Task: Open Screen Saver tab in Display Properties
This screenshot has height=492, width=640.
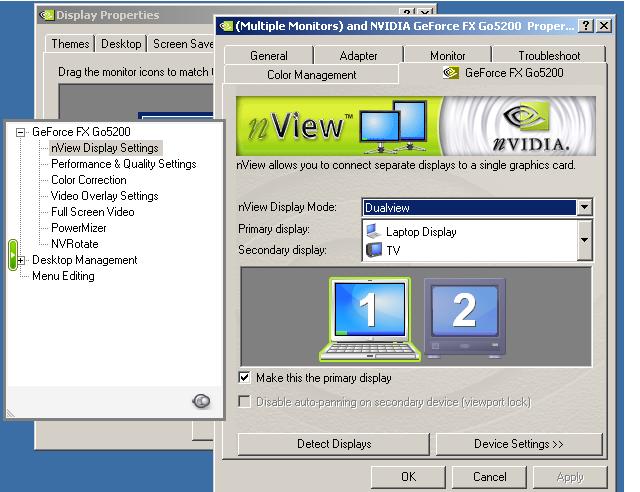Action: (182, 44)
